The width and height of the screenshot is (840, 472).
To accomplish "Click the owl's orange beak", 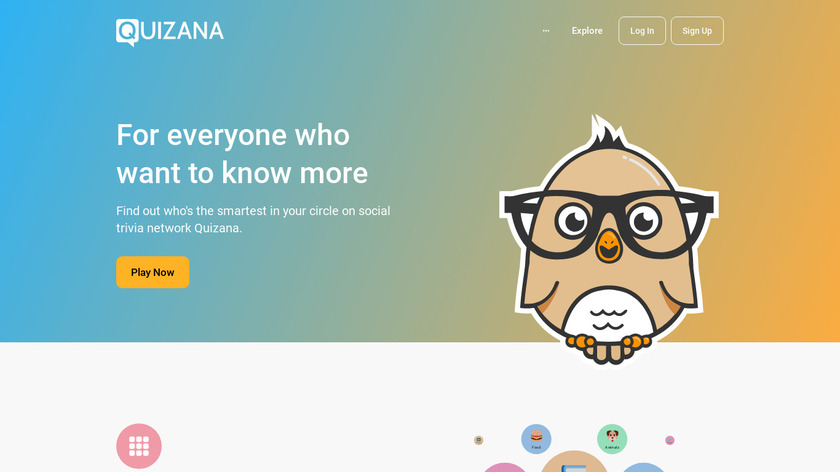I will [609, 246].
